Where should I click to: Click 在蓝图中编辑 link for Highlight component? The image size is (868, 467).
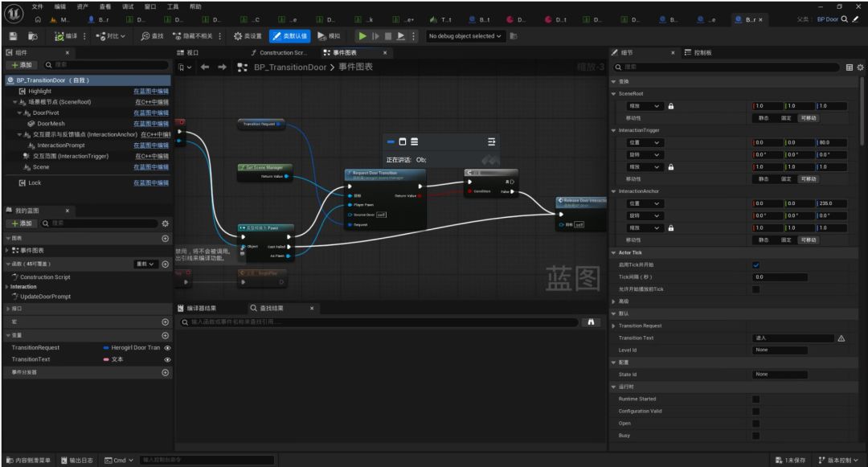click(x=151, y=92)
